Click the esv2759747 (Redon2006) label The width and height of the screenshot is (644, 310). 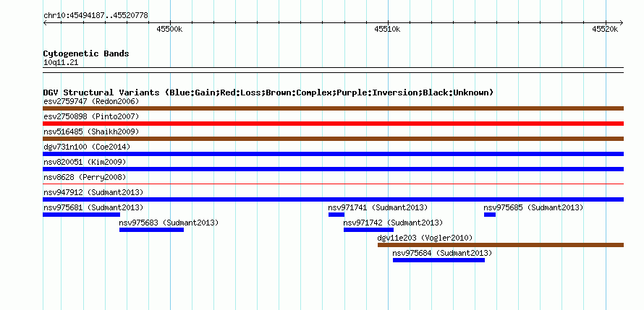(x=91, y=101)
